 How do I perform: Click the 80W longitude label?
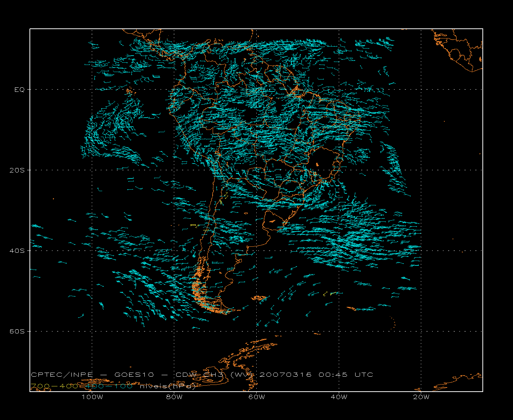pos(174,397)
